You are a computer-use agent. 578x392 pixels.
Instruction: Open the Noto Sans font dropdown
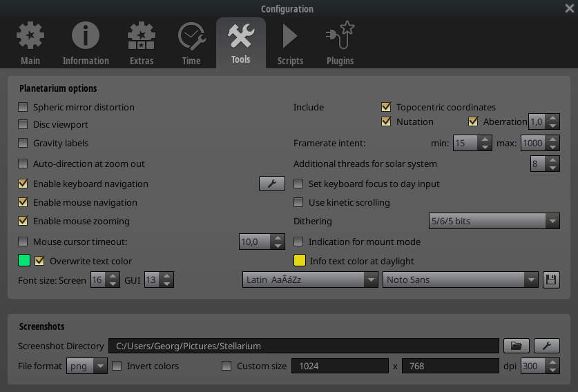point(460,280)
